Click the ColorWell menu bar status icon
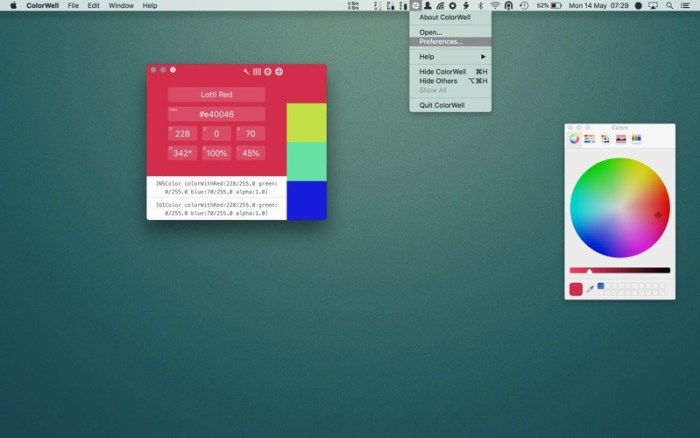Image resolution: width=700 pixels, height=438 pixels. point(415,5)
